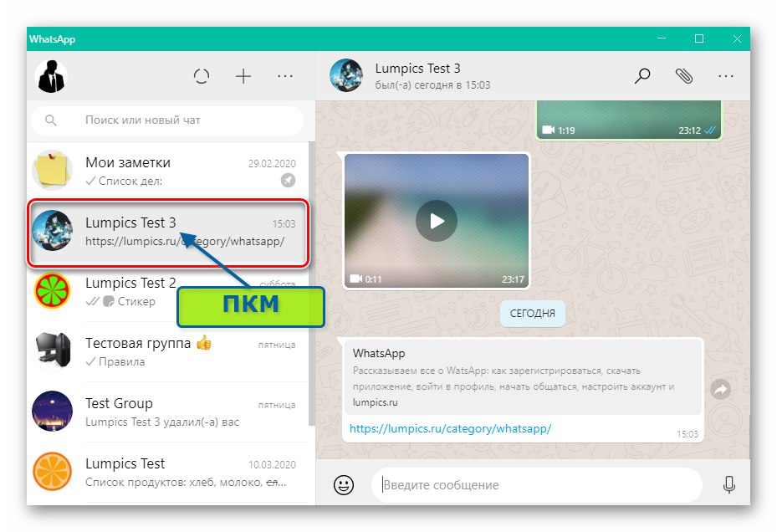
Task: Attach a file using the paperclip icon
Action: point(684,76)
